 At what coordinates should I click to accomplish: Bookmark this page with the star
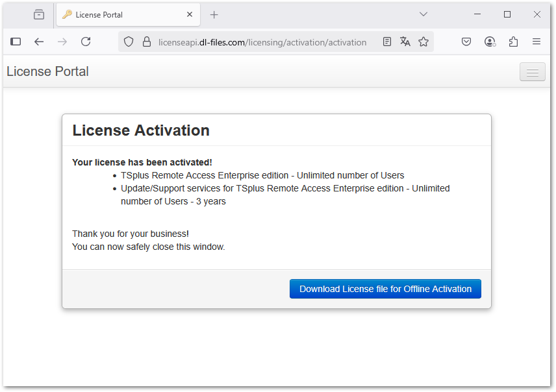click(x=423, y=42)
